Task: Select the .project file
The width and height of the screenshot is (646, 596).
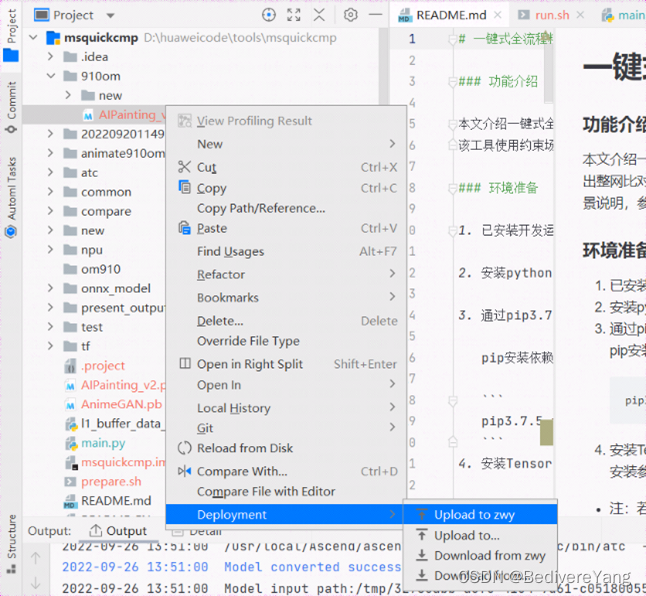Action: click(x=95, y=365)
